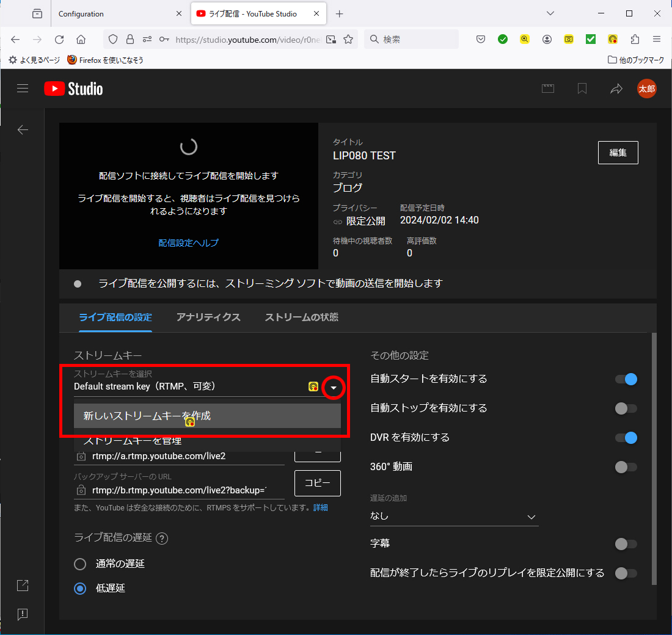Viewport: 672px width, 635px height.
Task: Open the YouTube Studio hamburger menu
Action: 23,89
